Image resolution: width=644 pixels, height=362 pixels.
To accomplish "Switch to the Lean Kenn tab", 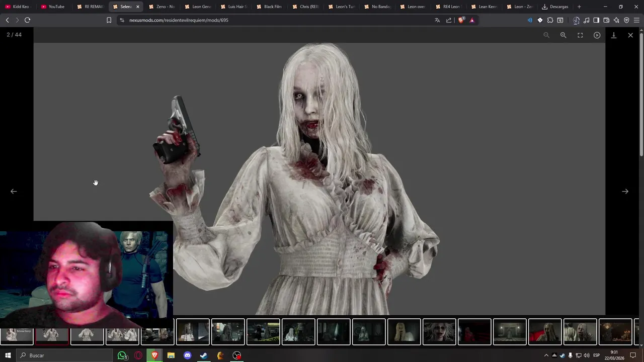I will coord(485,7).
